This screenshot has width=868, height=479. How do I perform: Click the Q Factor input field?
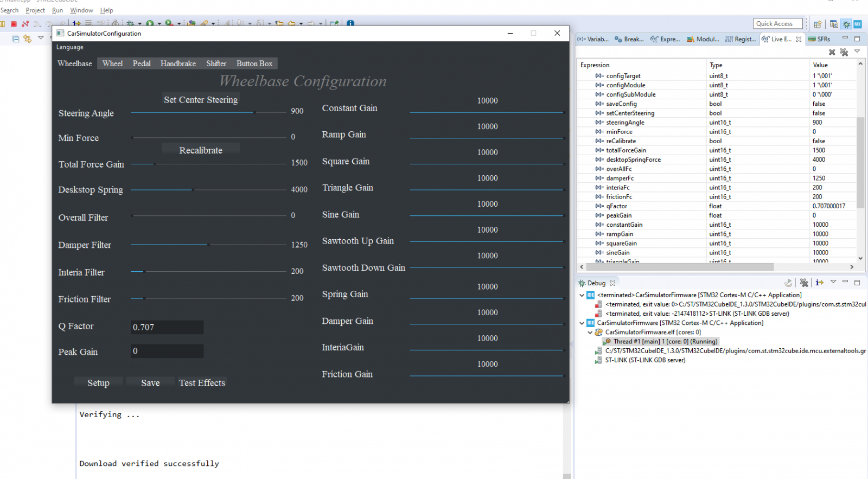point(167,327)
